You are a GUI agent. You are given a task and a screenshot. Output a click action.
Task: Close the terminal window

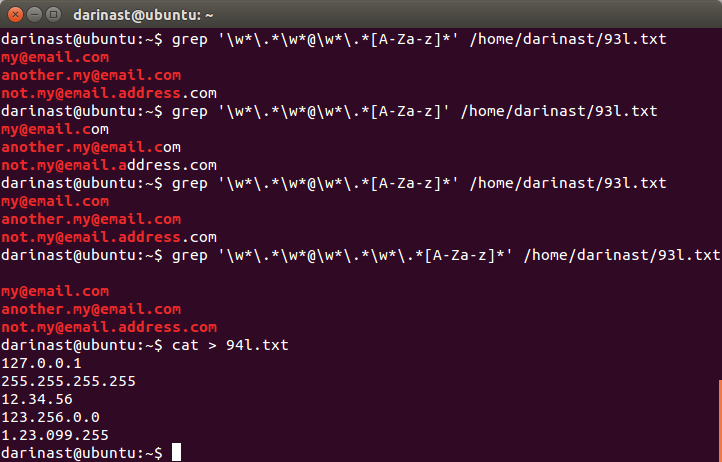pos(13,15)
